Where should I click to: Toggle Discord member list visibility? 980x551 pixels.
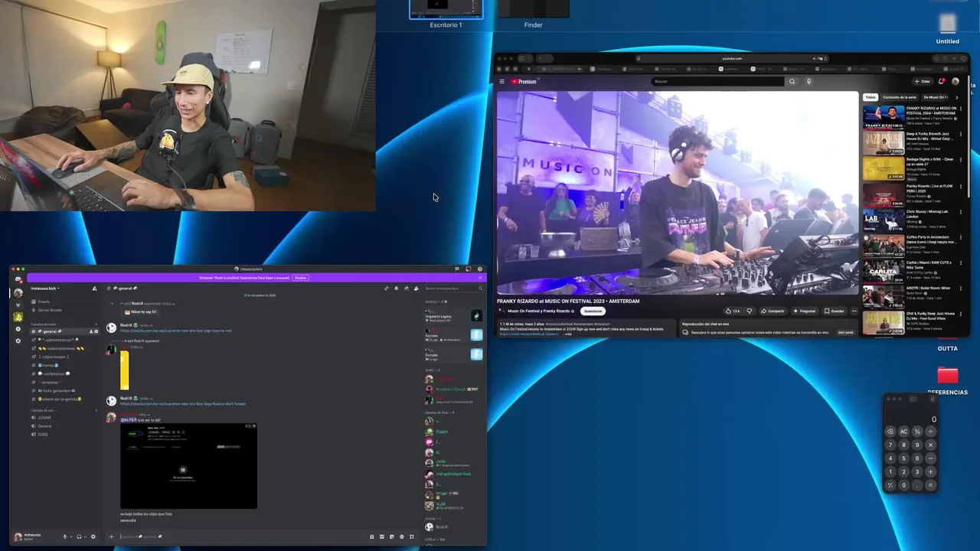tap(416, 289)
